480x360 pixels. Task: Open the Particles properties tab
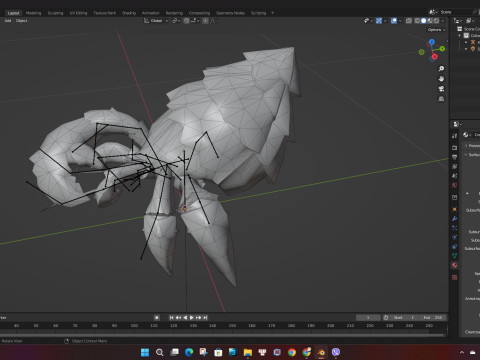455,228
